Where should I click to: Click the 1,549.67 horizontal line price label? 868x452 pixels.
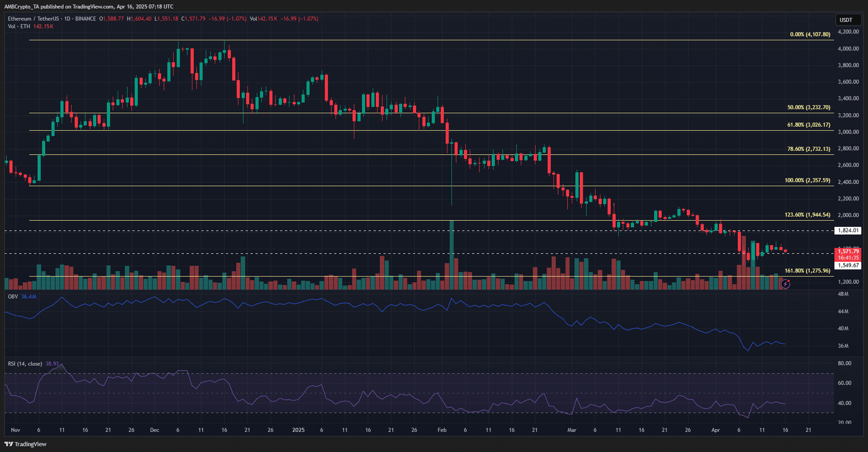tap(848, 265)
